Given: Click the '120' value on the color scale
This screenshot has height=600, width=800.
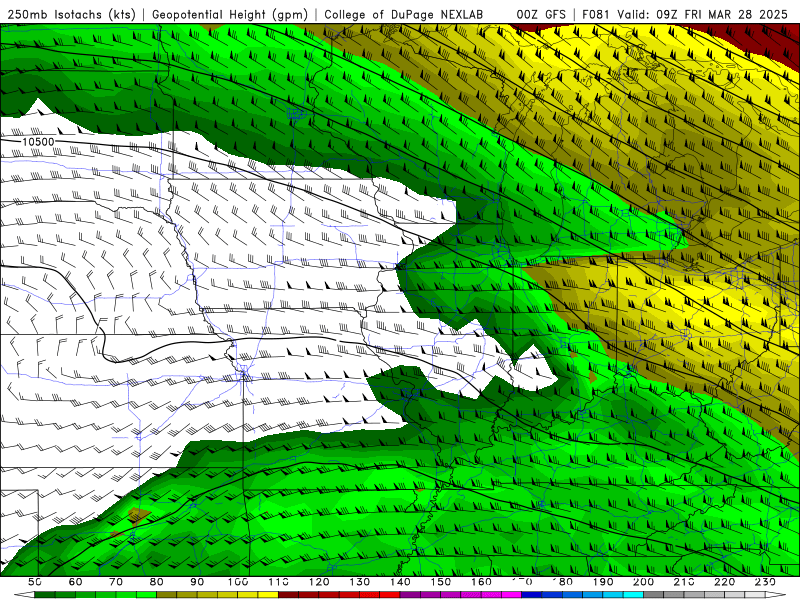Looking at the screenshot, I should [x=319, y=582].
